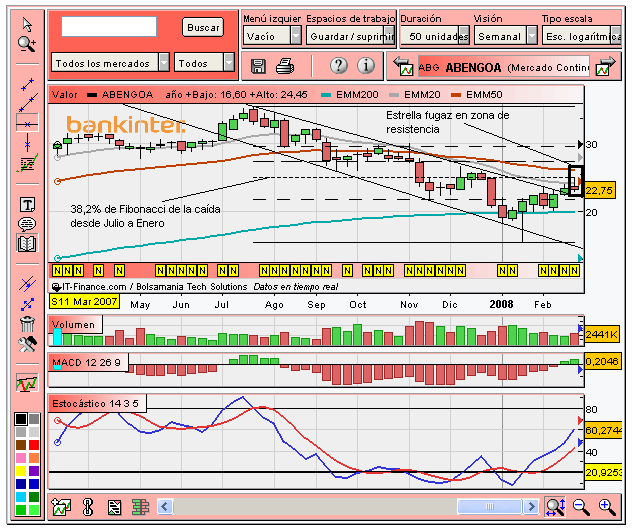
Task: Click the printer icon
Action: pyautogui.click(x=285, y=66)
